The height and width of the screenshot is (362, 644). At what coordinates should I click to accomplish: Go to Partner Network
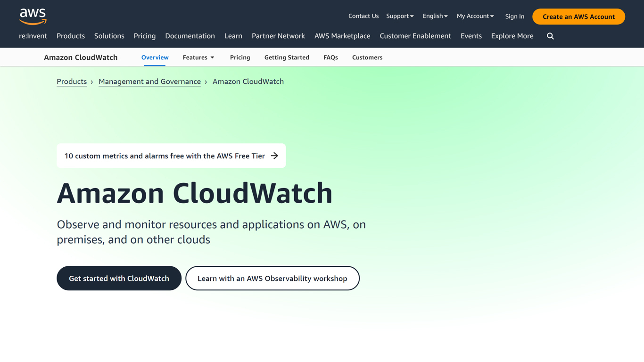point(278,36)
